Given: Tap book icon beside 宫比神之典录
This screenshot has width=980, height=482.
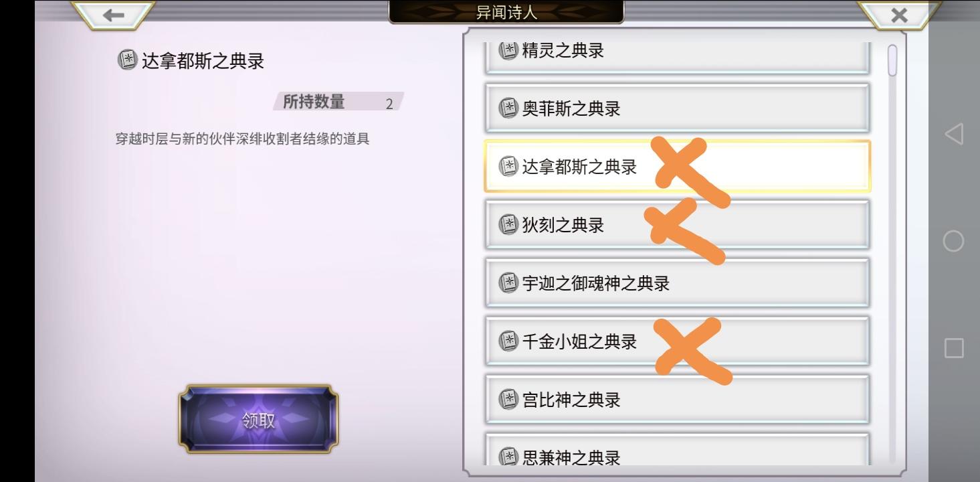Looking at the screenshot, I should (509, 400).
